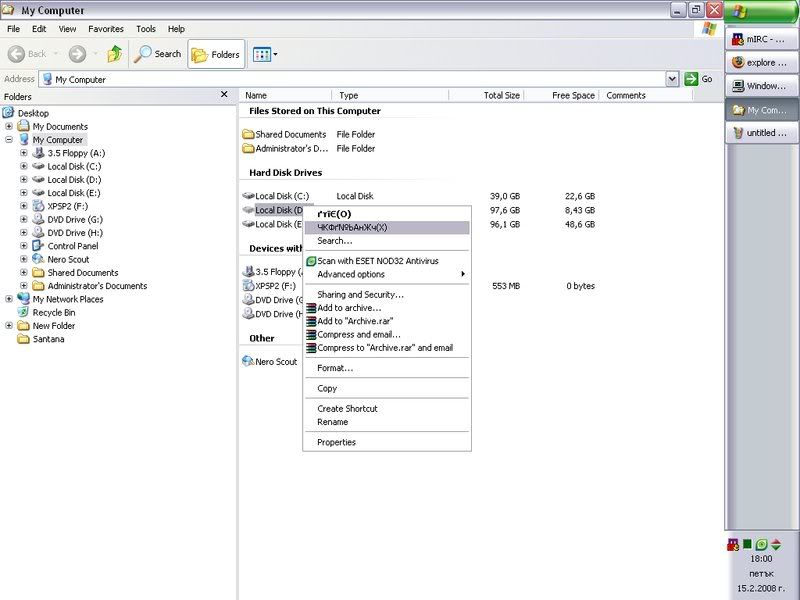Toggle the Folders pane button

coord(216,54)
